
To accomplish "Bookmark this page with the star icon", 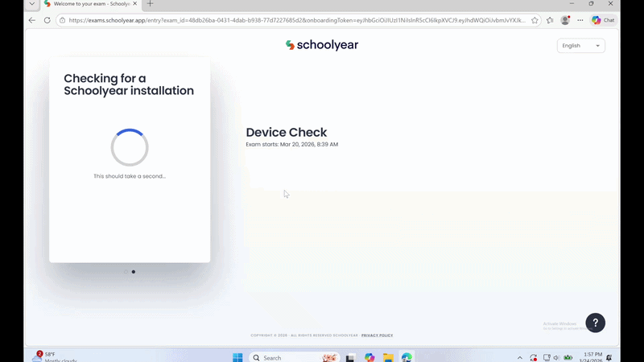I will (535, 20).
